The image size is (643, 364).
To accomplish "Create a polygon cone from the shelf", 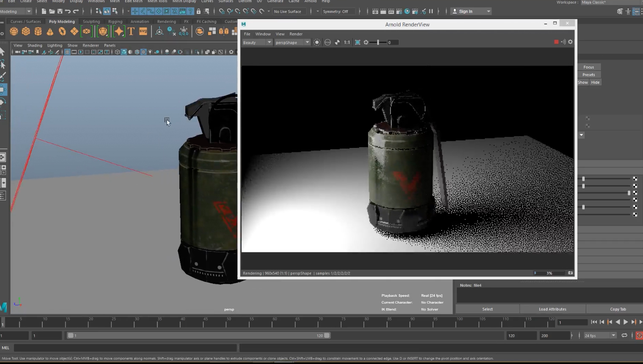I will (x=50, y=31).
